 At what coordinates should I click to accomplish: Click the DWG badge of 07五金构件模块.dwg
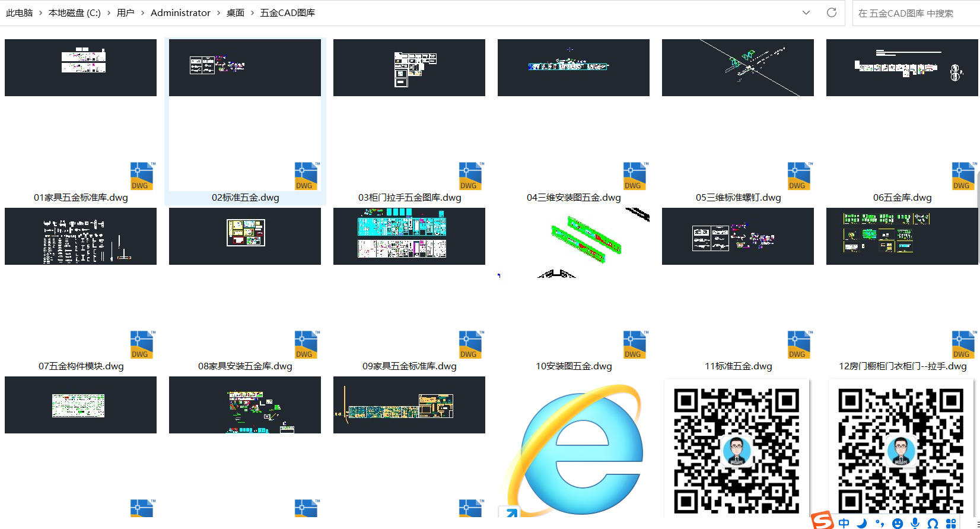click(142, 345)
